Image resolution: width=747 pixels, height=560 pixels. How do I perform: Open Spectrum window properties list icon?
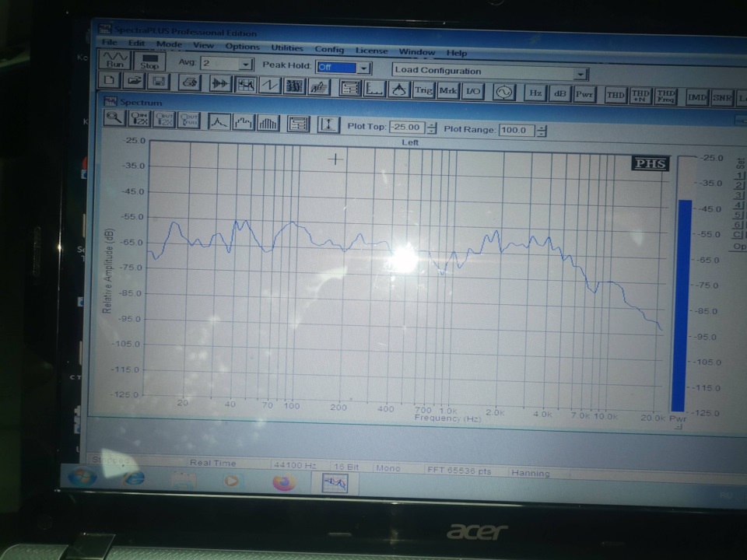point(298,124)
